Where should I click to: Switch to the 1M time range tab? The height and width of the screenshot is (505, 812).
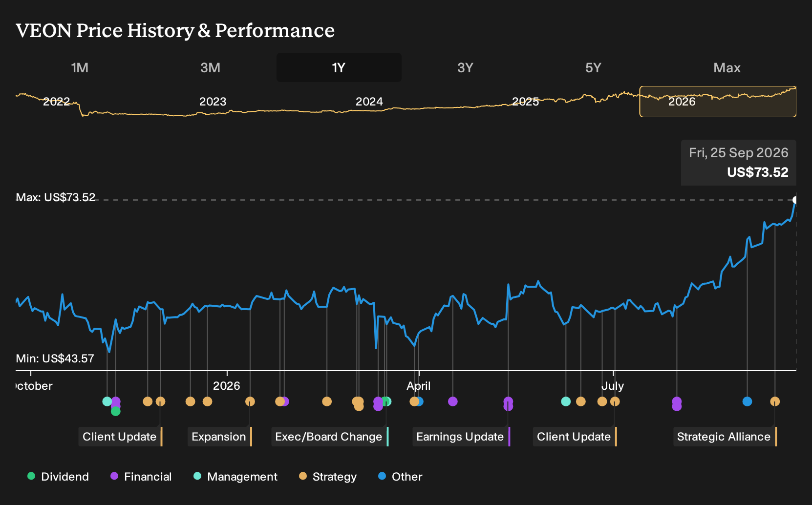tap(80, 67)
